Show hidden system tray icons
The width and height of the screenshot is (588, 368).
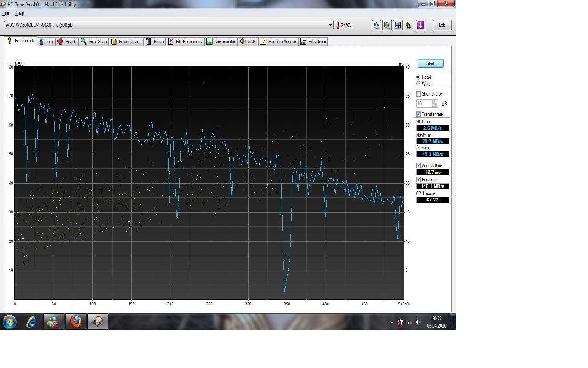(392, 322)
